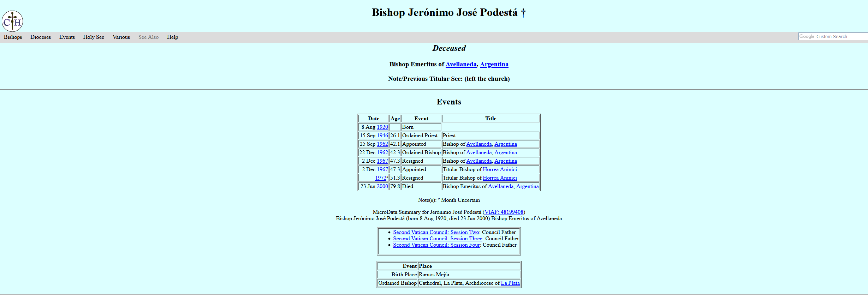Image resolution: width=868 pixels, height=295 pixels.
Task: Click the Catholic-Hierarchy CH logo
Action: point(12,21)
